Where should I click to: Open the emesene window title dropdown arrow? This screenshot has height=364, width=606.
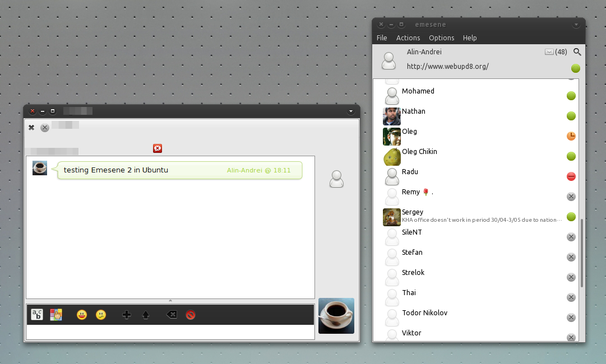pos(576,25)
